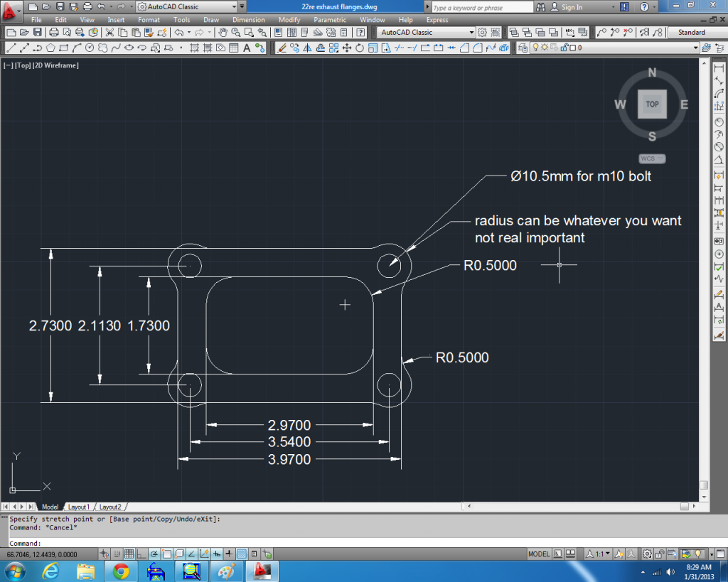Toggle Snap Mode in status bar

tap(117, 554)
